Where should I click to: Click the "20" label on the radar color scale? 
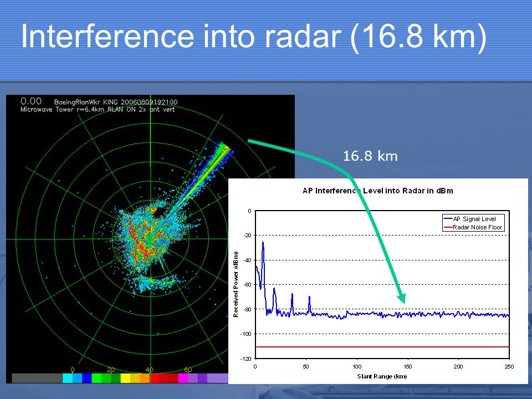(111, 370)
